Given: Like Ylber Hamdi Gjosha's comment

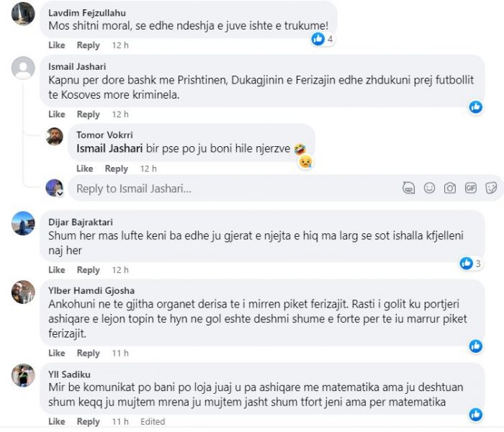Looking at the screenshot, I should click(57, 354).
